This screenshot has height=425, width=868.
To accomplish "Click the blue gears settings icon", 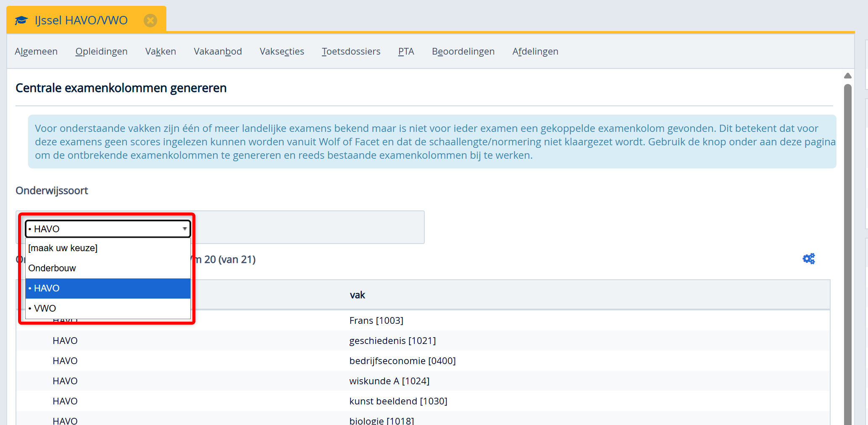I will [x=808, y=259].
